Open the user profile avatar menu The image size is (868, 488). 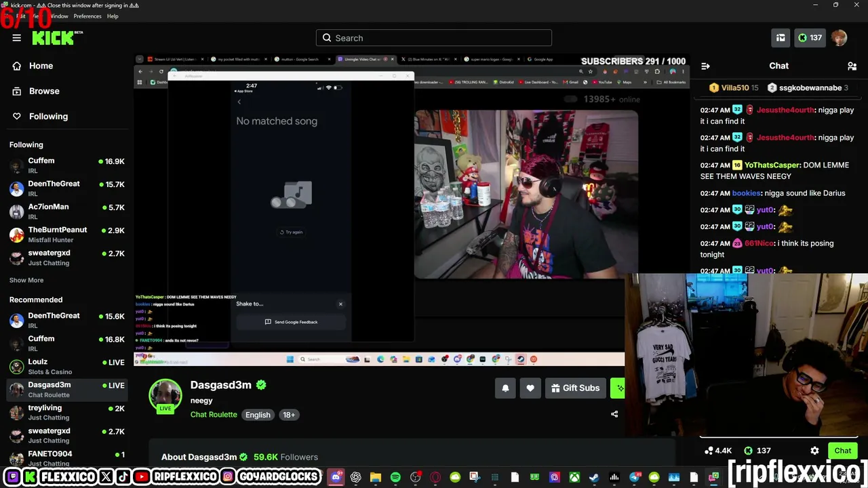[840, 38]
